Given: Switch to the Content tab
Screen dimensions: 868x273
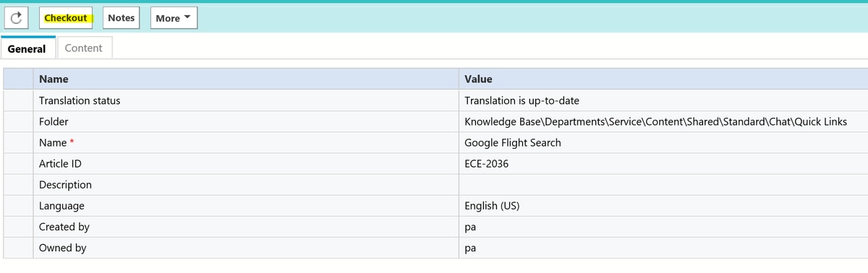Looking at the screenshot, I should tap(84, 48).
